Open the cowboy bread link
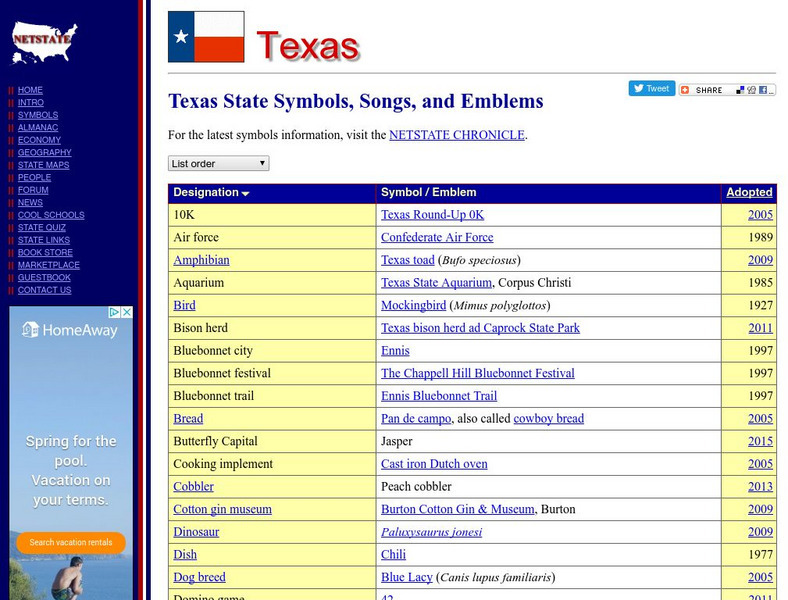 (548, 418)
